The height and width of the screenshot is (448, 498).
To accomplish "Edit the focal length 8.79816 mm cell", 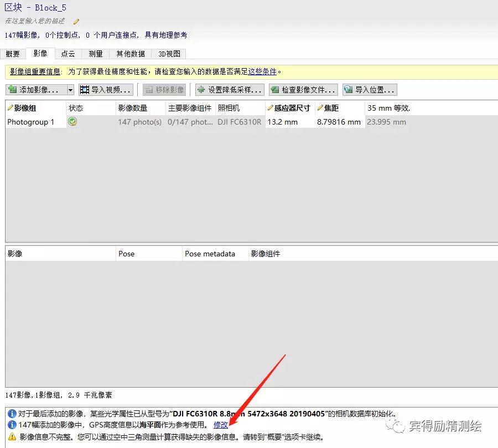I will [339, 122].
